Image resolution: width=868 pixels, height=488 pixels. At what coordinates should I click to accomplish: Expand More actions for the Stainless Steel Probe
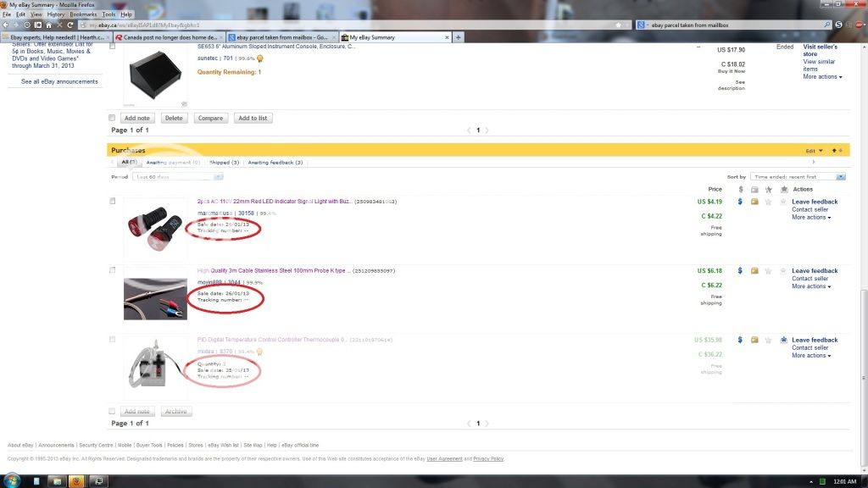(x=811, y=286)
